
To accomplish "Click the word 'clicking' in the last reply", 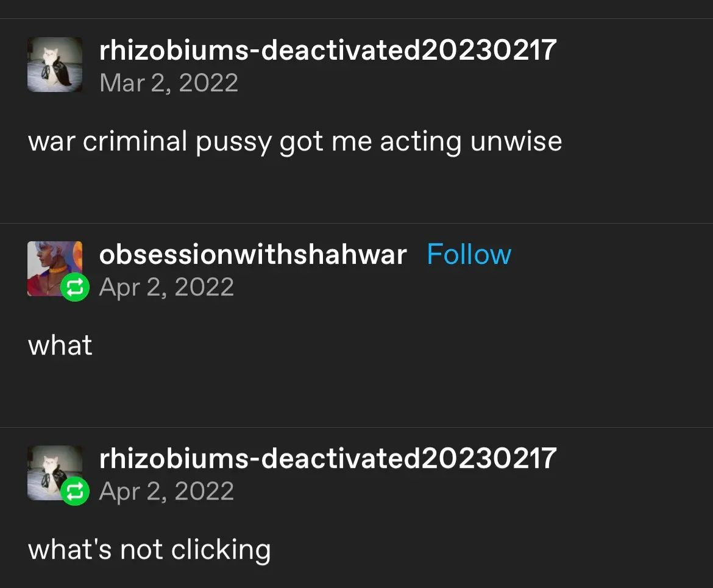I will 221,550.
